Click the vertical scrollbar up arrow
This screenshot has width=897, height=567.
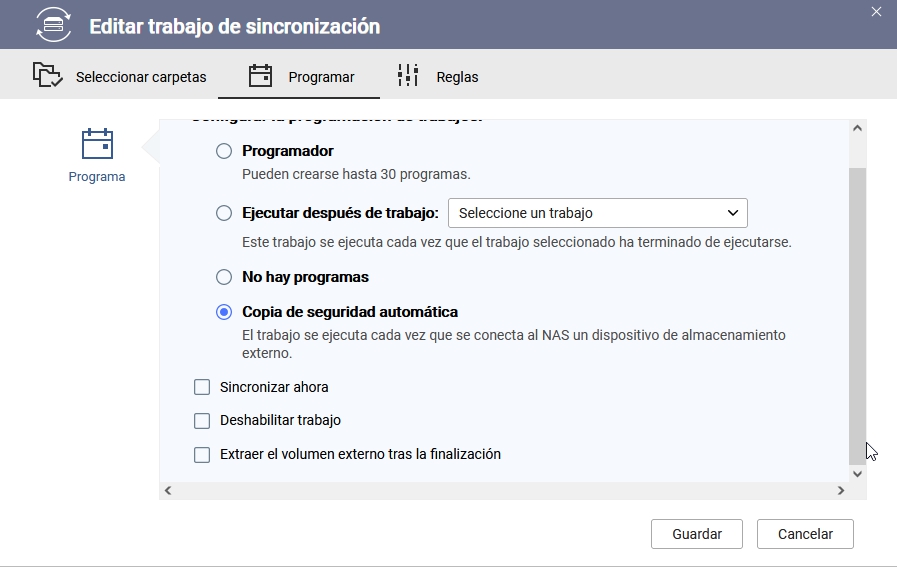point(857,129)
